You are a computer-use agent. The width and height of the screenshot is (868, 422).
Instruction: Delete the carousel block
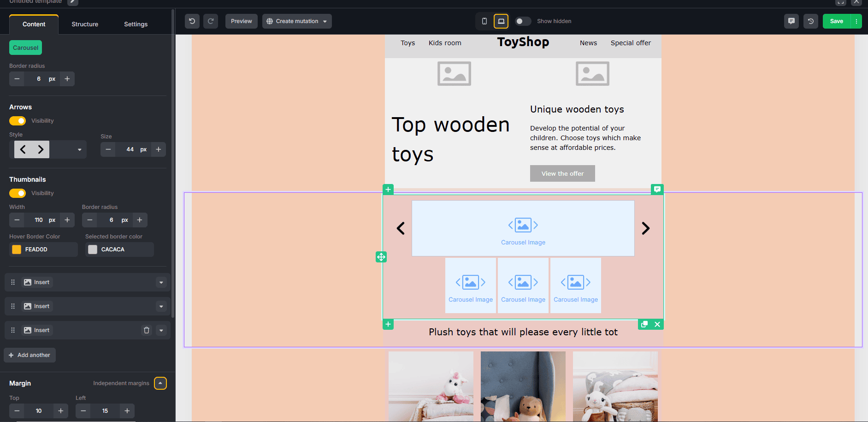657,324
